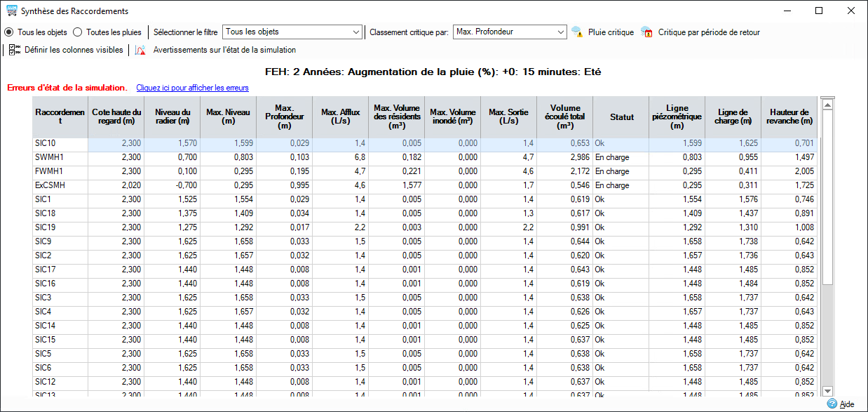Sort by Max. Sortie column header

click(509, 117)
